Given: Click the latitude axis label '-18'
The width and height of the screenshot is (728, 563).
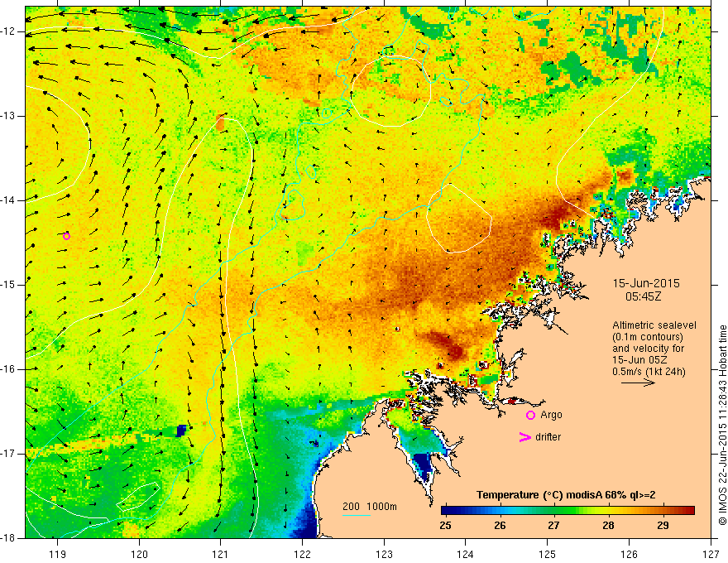Looking at the screenshot, I should 8,537.
